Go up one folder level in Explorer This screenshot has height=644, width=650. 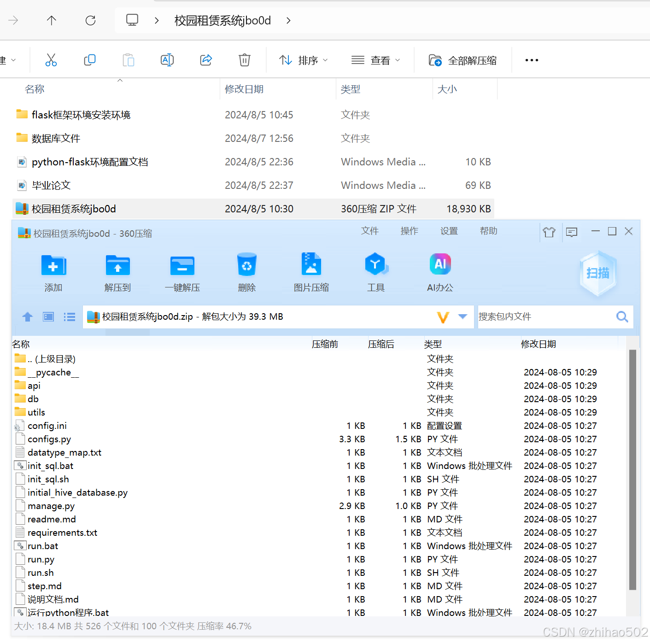(x=52, y=20)
